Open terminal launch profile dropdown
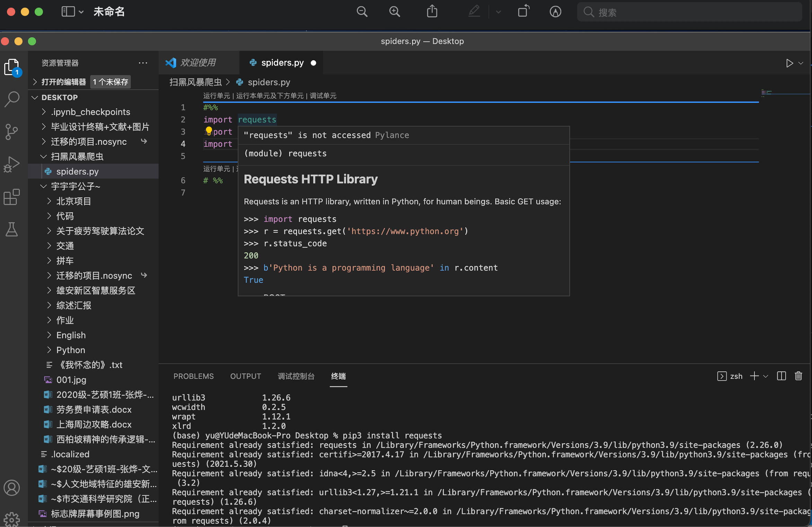Viewport: 812px width, 527px height. 766,376
